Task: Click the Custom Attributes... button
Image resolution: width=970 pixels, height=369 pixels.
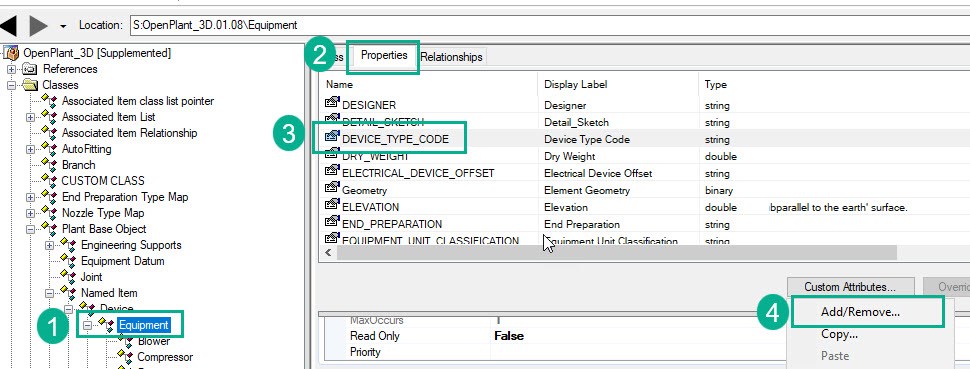Action: pos(850,287)
